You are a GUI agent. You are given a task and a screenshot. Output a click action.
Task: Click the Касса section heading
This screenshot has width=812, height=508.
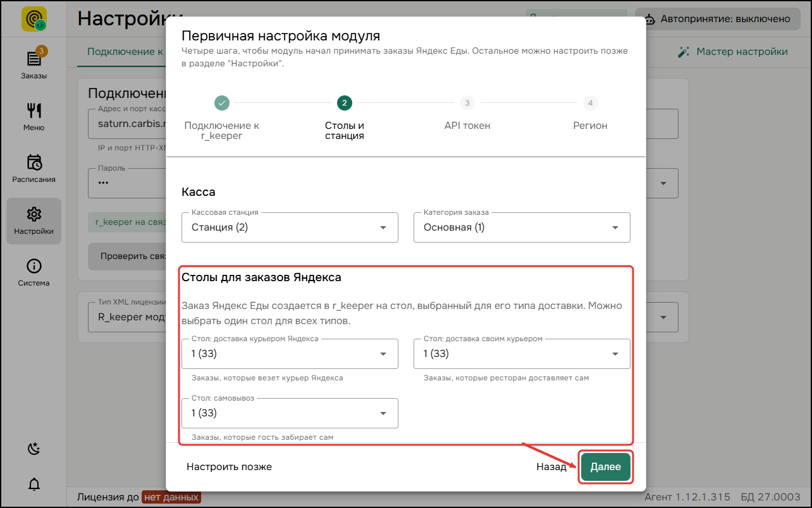coord(199,191)
